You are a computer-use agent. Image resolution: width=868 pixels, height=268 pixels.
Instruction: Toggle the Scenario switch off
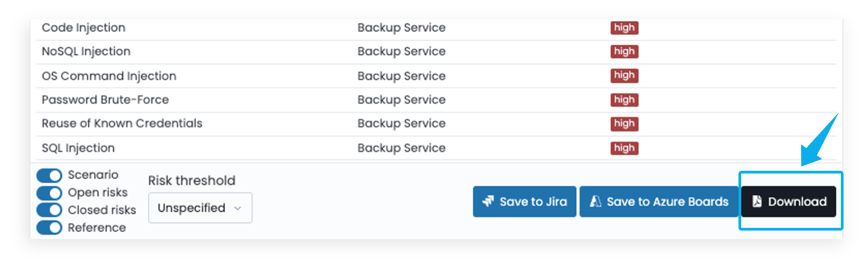click(x=50, y=176)
